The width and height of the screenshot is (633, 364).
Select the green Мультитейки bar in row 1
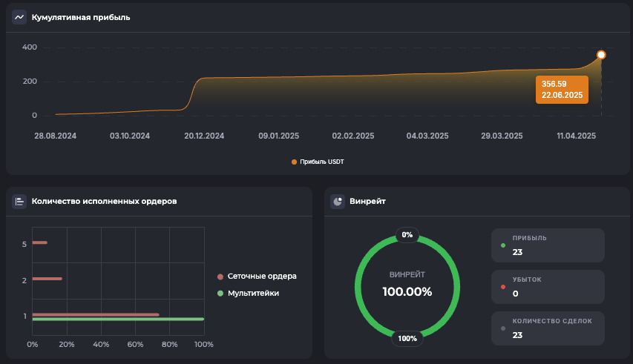118,320
